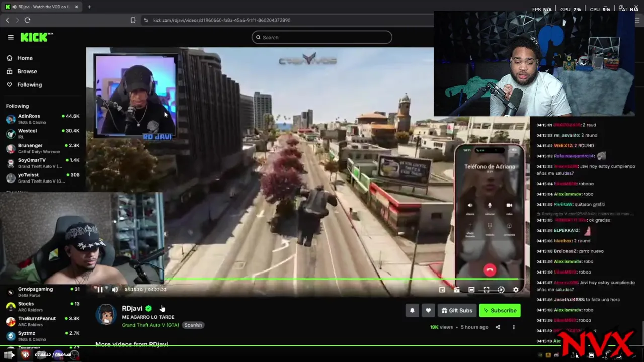Click Windows Start button on taskbar
The image size is (644, 362).
(9, 355)
